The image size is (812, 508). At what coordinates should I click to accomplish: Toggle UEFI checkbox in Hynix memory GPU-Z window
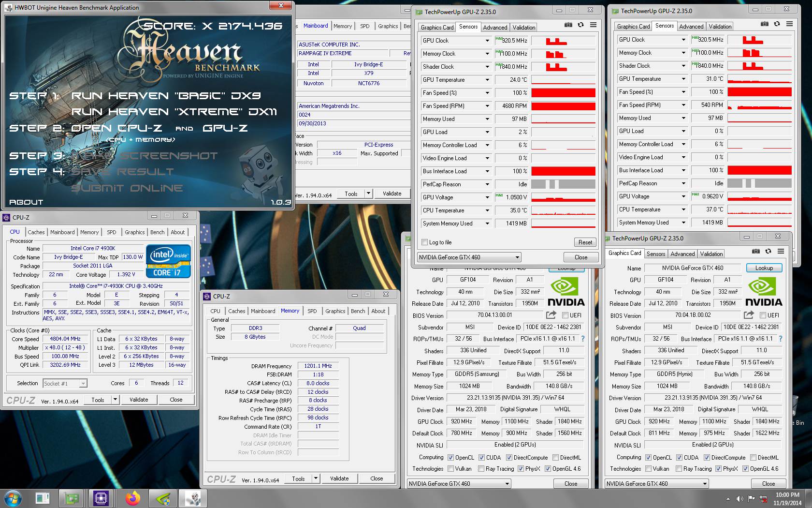point(763,315)
